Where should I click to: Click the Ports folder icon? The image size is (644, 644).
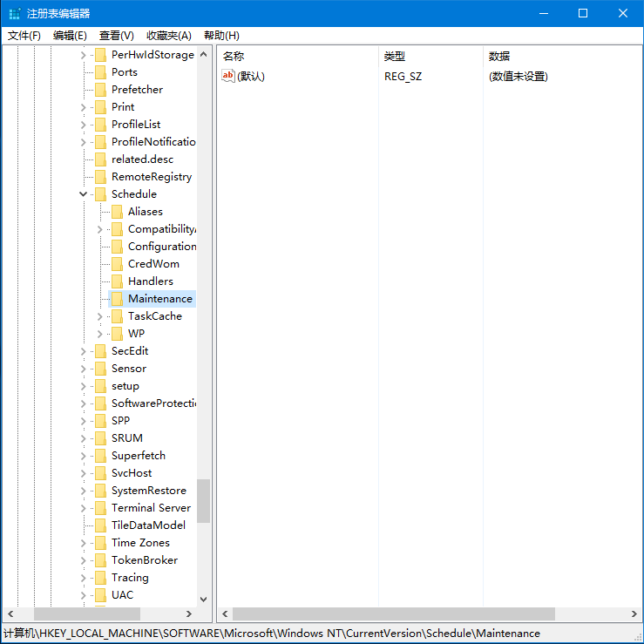tap(100, 72)
